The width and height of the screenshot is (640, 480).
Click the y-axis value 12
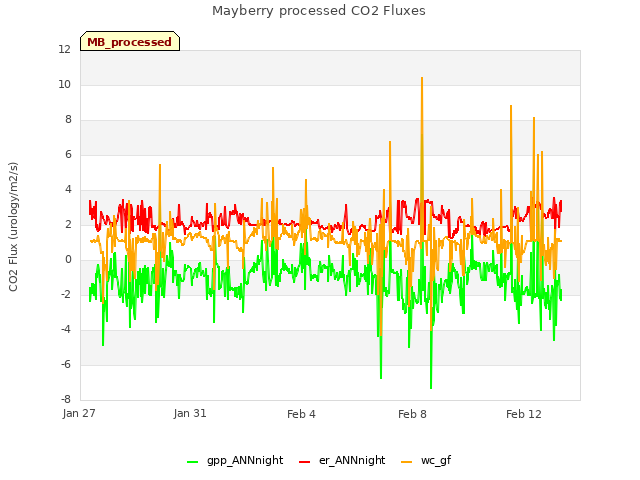[64, 49]
